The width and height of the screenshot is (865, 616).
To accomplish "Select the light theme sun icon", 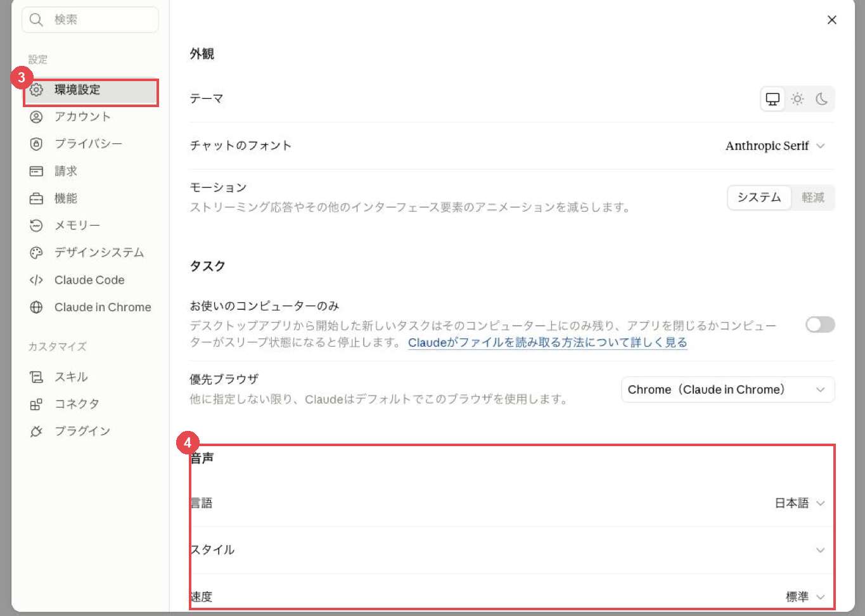I will coord(797,99).
